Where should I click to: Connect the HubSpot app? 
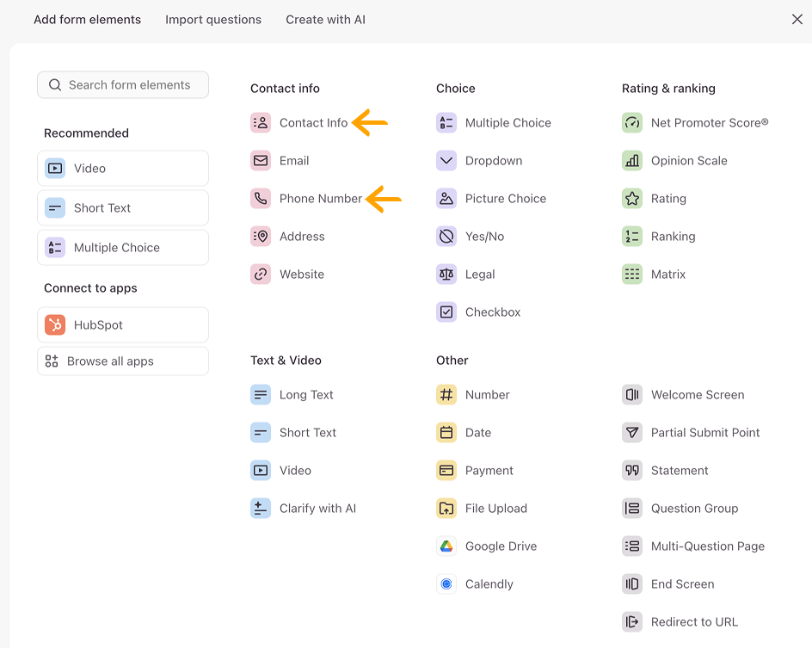(123, 324)
